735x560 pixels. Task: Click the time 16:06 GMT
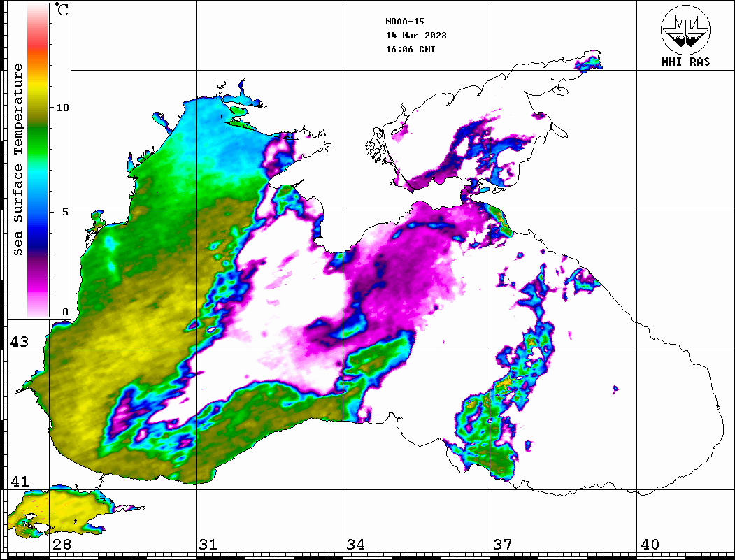(410, 50)
